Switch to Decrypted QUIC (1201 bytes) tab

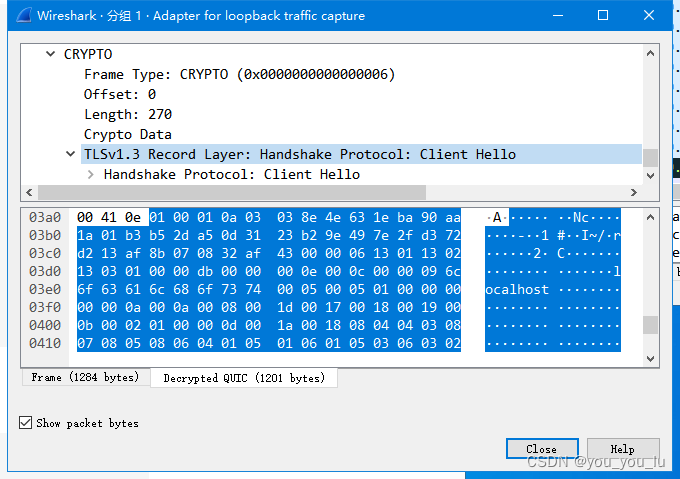pyautogui.click(x=244, y=378)
